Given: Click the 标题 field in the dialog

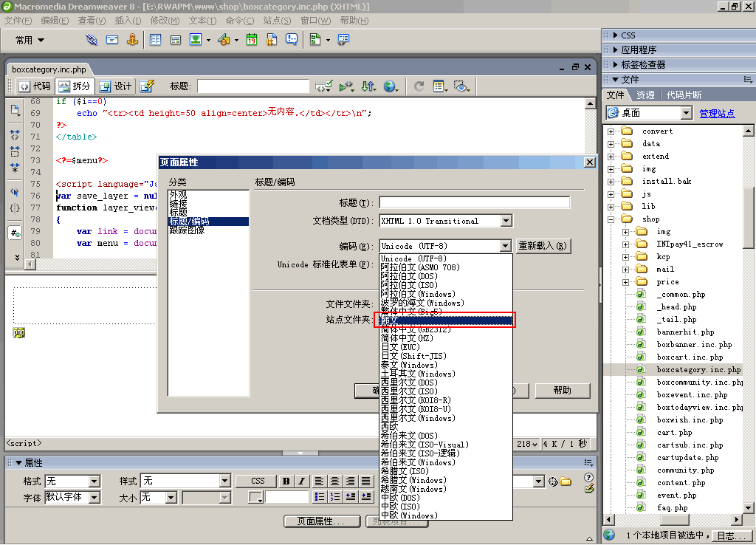Looking at the screenshot, I should click(x=474, y=202).
